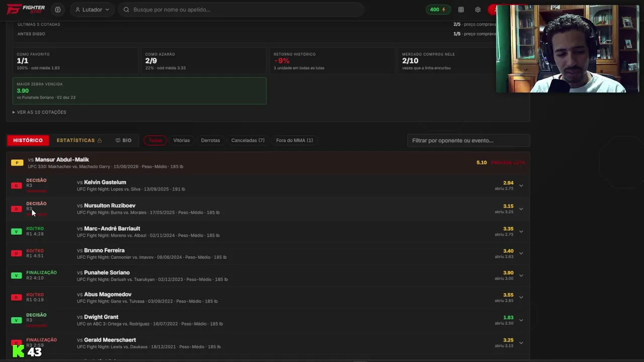Open the Kelvin Gastelum fight link
The height and width of the screenshot is (362, 644).
point(105,182)
